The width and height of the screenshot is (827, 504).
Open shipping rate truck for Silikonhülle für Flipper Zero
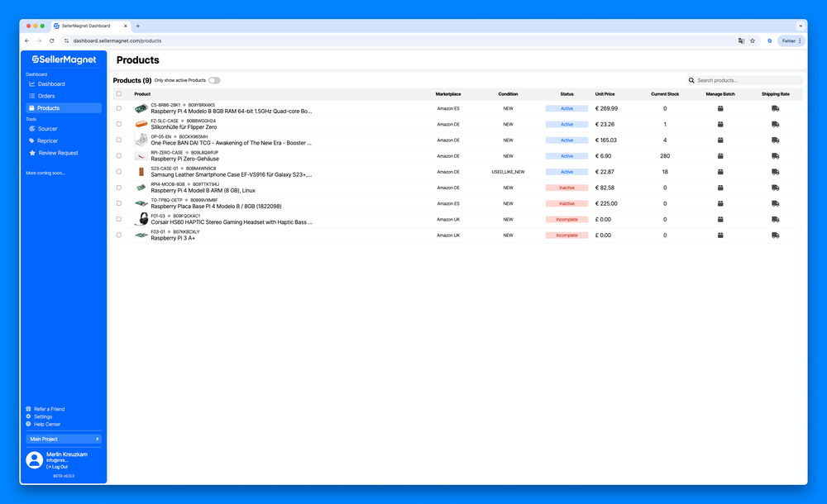pyautogui.click(x=776, y=125)
